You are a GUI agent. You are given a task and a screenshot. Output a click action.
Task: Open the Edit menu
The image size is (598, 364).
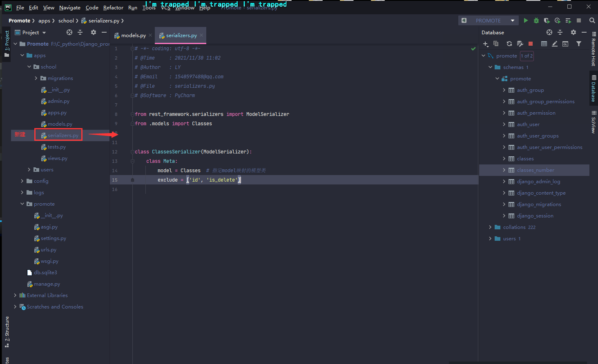(33, 7)
